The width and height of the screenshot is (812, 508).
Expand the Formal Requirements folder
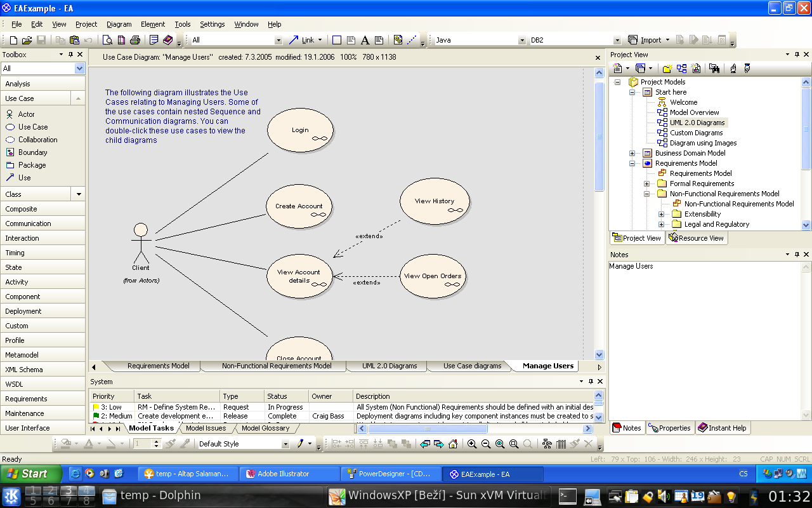(647, 184)
